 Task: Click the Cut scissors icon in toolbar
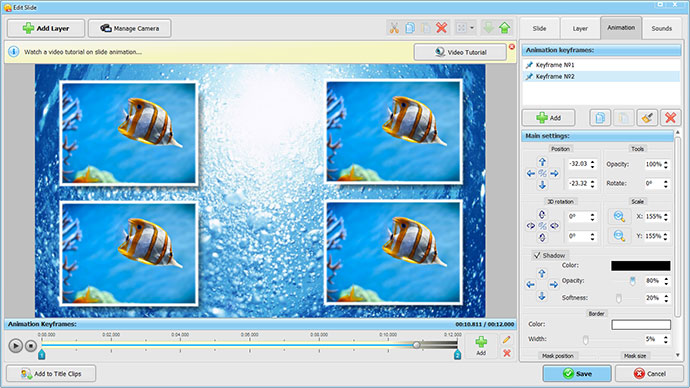pos(394,28)
